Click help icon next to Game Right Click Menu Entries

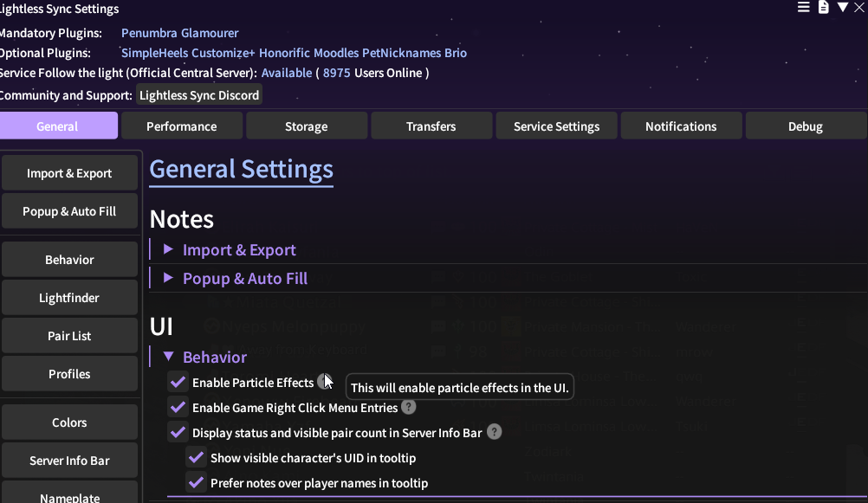(x=408, y=407)
